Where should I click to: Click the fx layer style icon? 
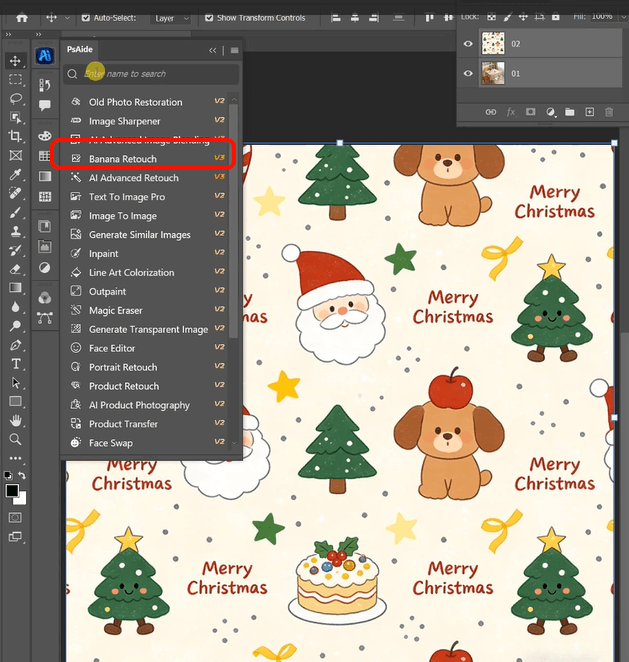coord(511,112)
